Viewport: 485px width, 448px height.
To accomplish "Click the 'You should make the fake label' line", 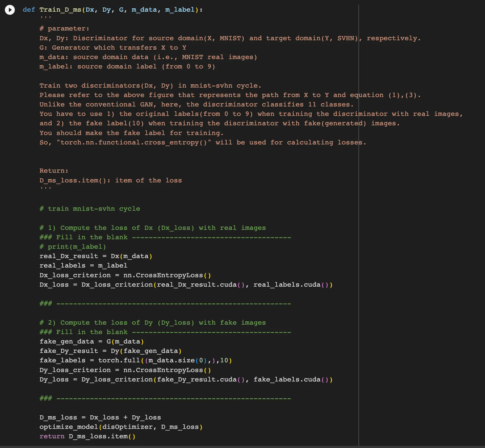I will (131, 133).
